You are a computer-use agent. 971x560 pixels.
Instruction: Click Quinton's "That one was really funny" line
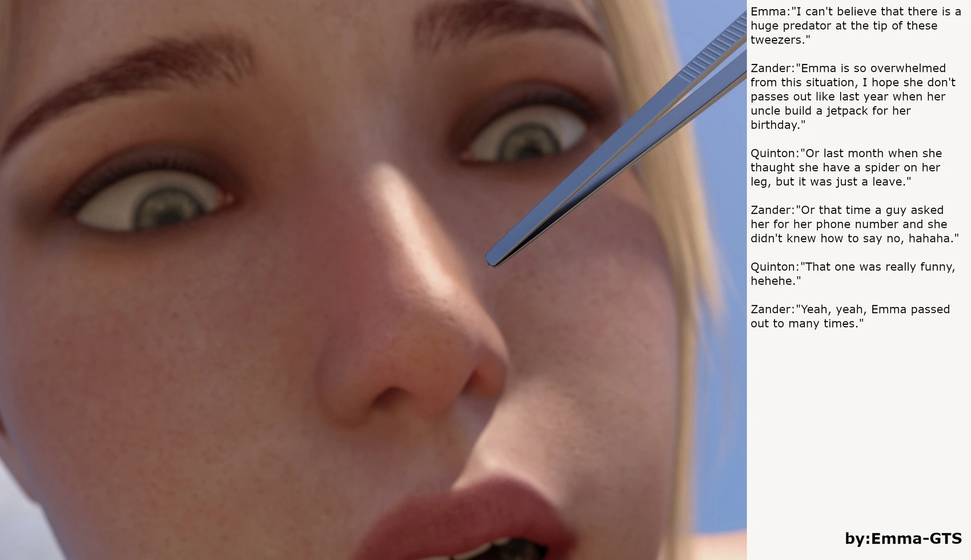(x=852, y=273)
